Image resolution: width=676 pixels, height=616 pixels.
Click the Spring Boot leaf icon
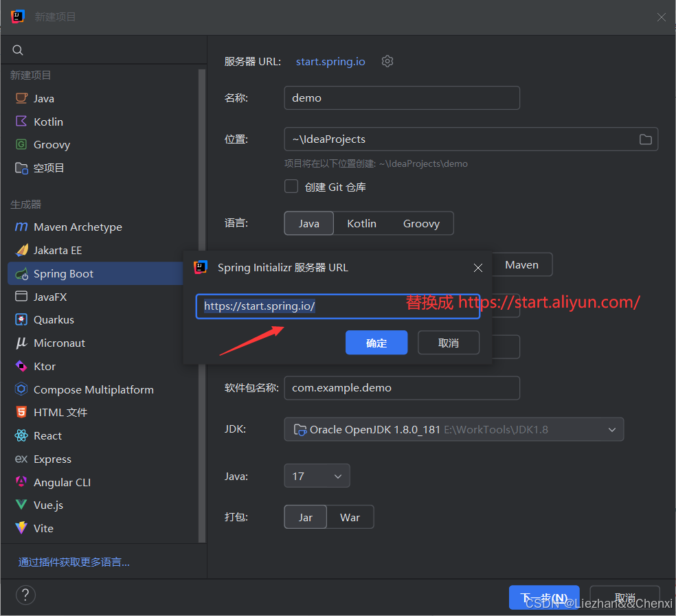(x=21, y=274)
